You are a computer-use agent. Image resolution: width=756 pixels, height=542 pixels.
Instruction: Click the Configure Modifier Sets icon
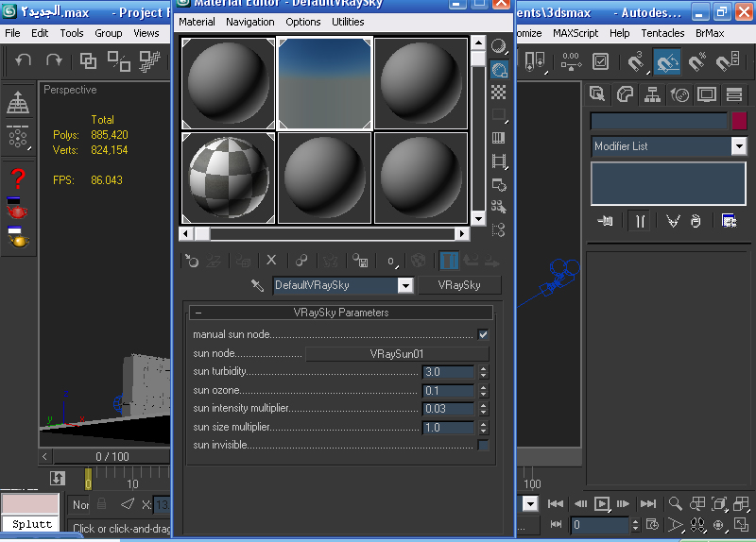pyautogui.click(x=729, y=221)
